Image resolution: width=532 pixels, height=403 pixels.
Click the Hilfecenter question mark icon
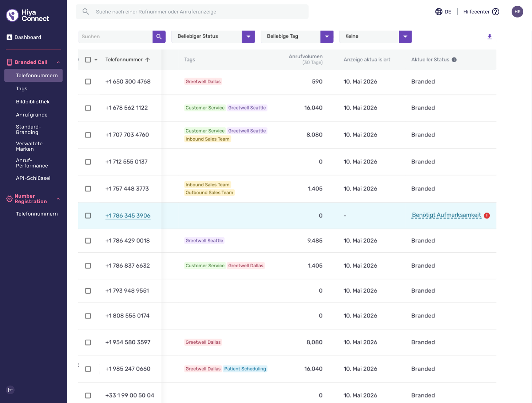point(496,12)
